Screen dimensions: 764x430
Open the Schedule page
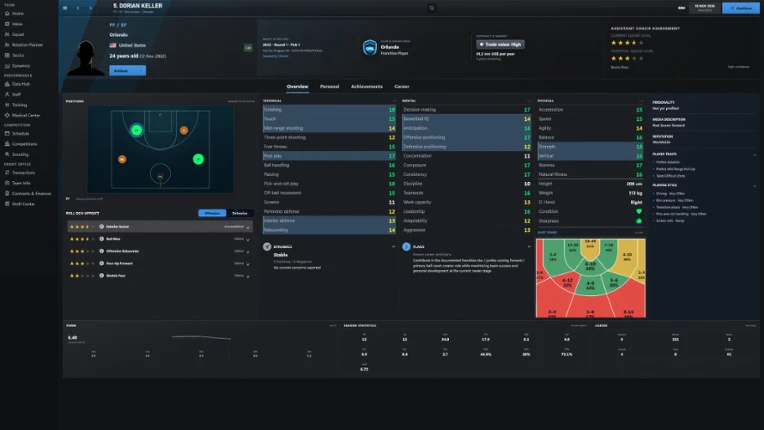[18, 133]
